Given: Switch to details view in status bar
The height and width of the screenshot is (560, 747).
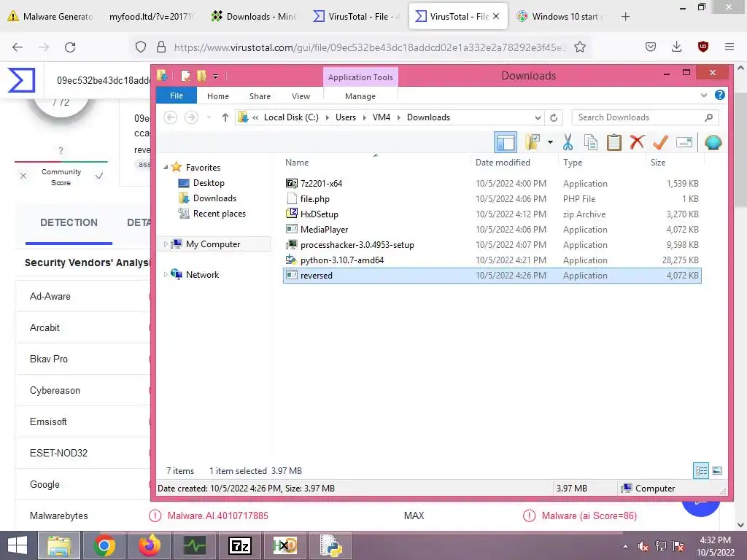Looking at the screenshot, I should 701,471.
